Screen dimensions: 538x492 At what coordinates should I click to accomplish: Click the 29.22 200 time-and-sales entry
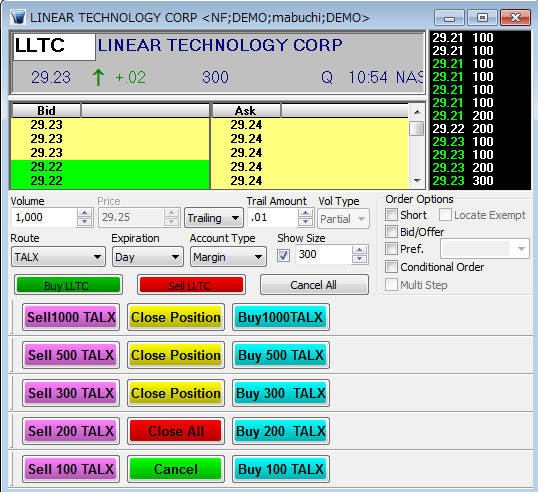pyautogui.click(x=463, y=129)
